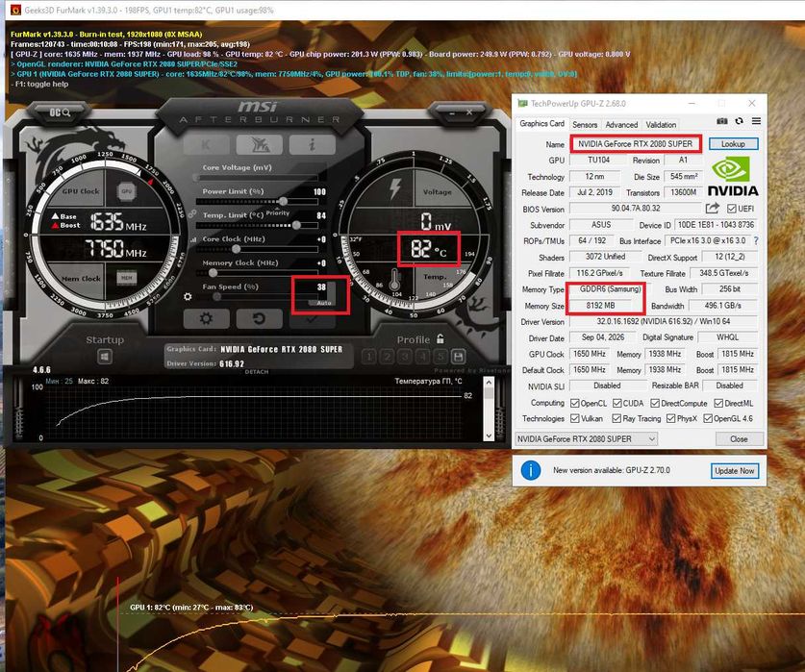
Task: Open curve editor bars icon by Core Clock
Action: click(193, 239)
